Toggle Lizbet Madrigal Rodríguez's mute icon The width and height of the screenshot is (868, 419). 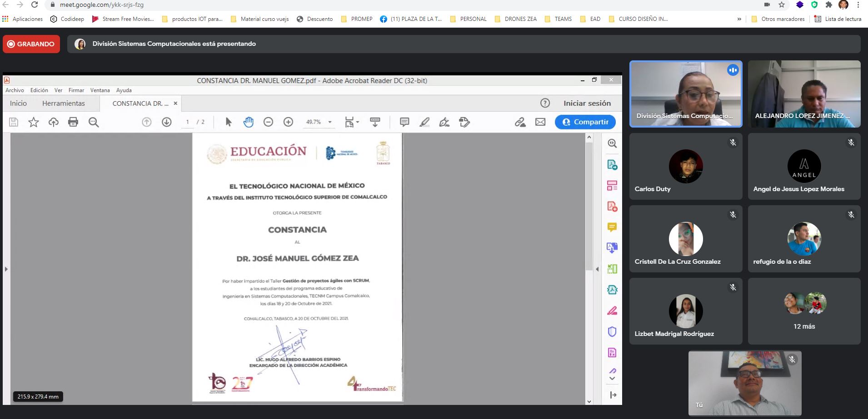(733, 287)
